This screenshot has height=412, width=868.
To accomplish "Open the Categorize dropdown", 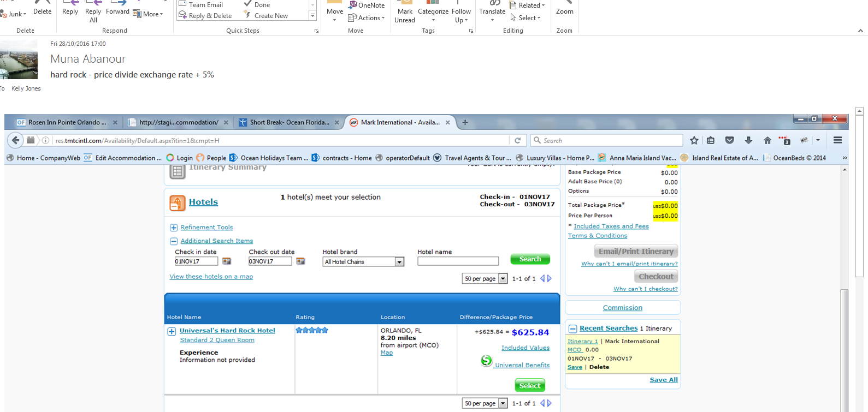I will 433,11.
